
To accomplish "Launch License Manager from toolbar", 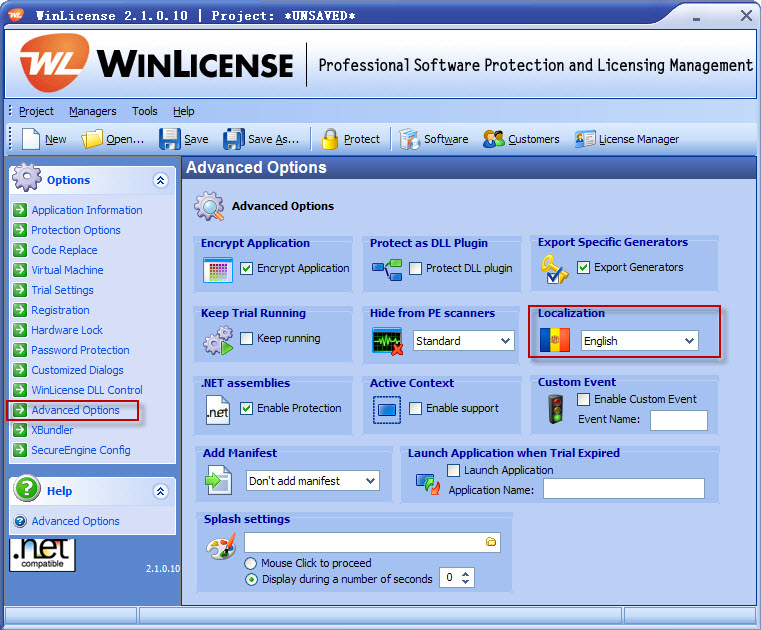I will (585, 139).
